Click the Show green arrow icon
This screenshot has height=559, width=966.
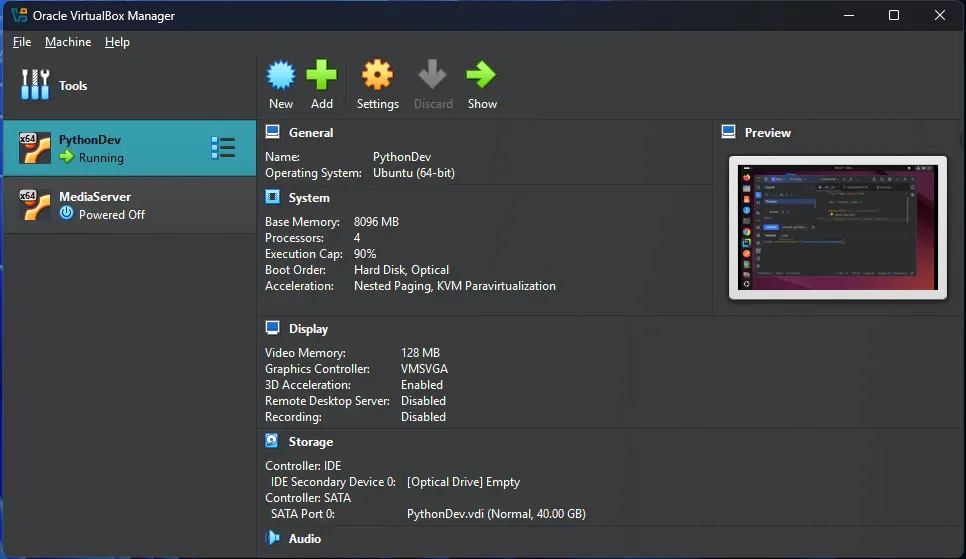tap(481, 75)
